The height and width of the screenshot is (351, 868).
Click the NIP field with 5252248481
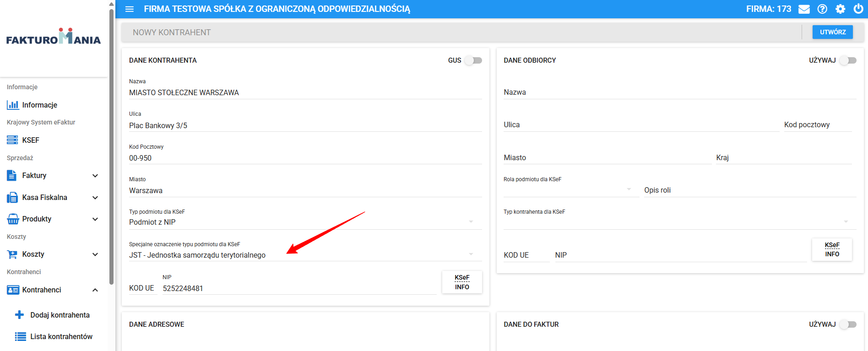(x=299, y=288)
